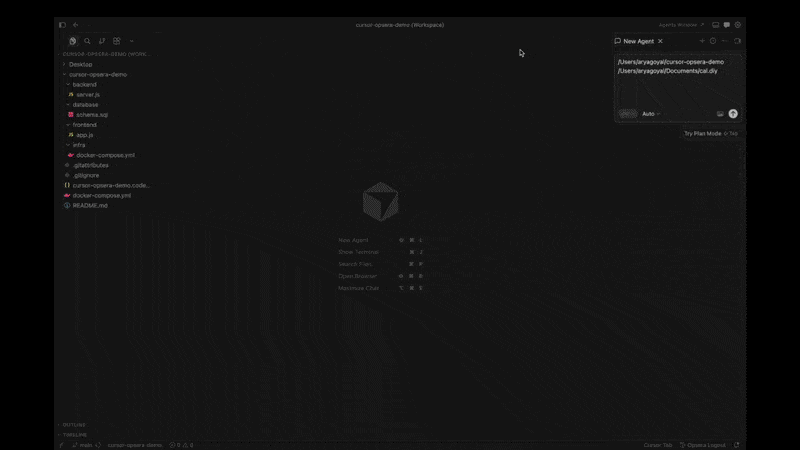Toggle the panel layout icon at the top right
This screenshot has height=450, width=800.
(x=716, y=24)
